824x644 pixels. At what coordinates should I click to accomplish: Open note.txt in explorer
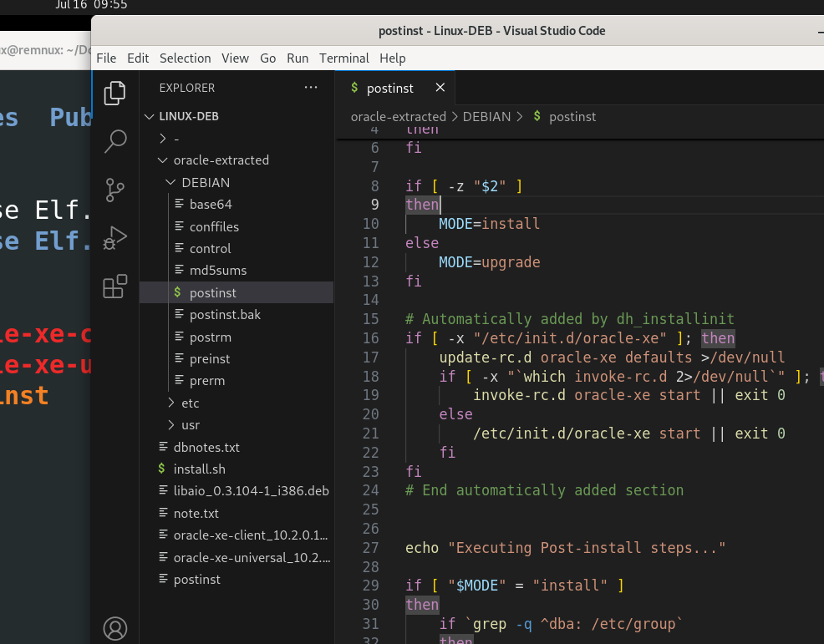tap(237, 513)
